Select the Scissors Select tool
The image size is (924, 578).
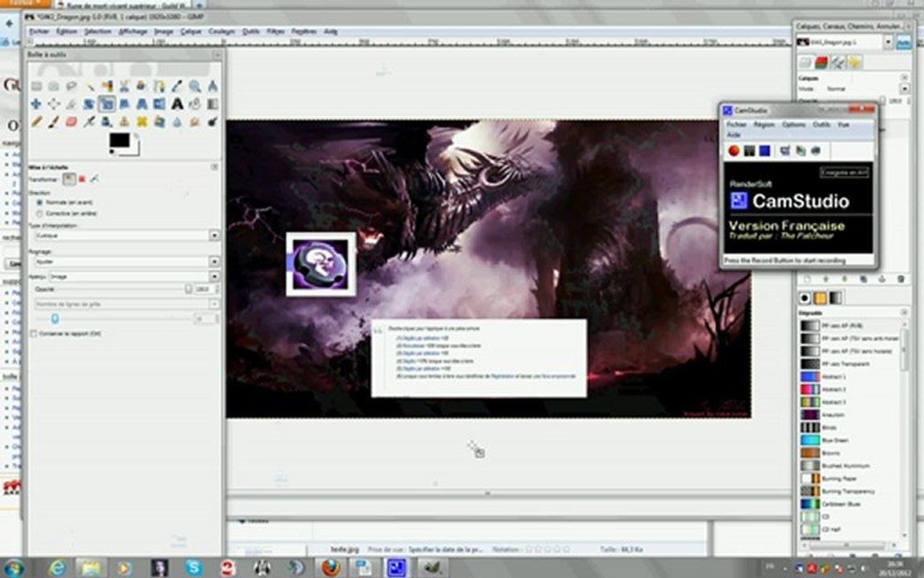point(124,86)
